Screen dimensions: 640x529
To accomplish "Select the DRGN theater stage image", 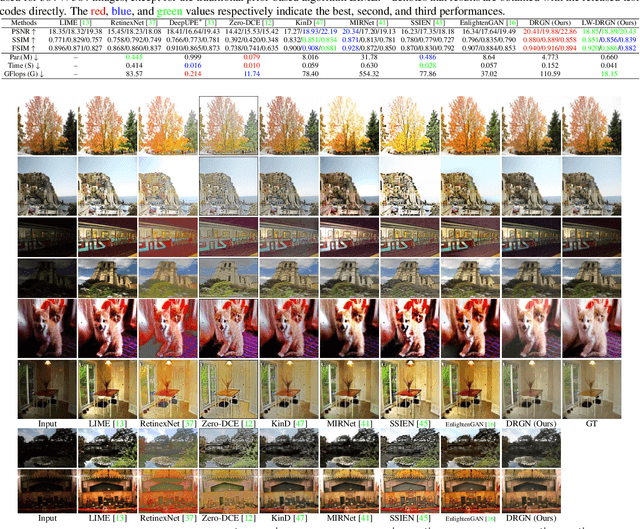I will (531, 491).
